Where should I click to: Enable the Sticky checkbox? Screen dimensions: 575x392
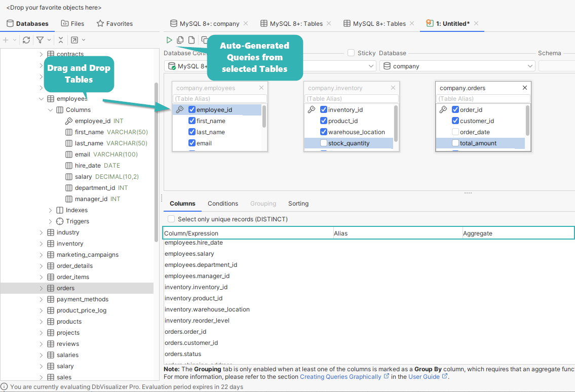[x=351, y=53]
